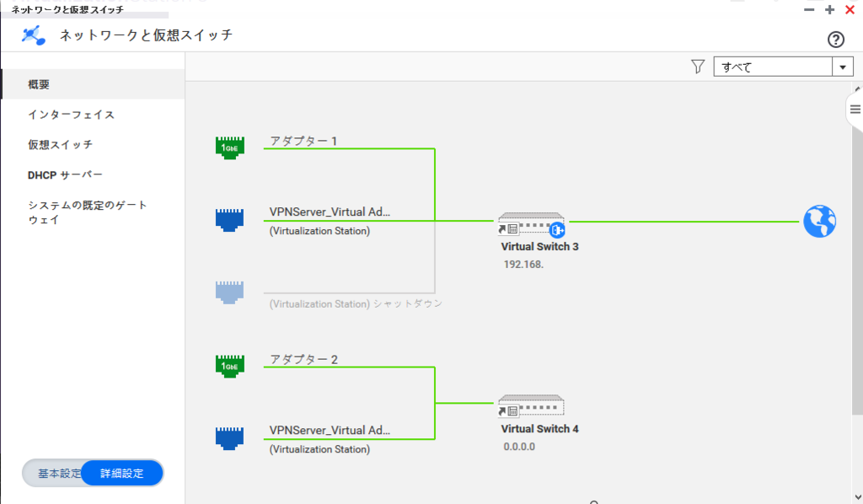Click the network app logo icon

34,35
